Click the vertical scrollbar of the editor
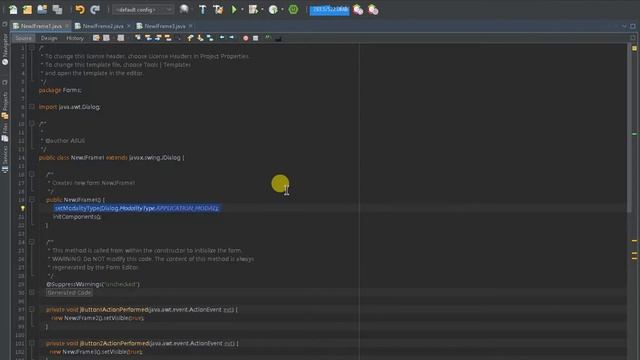Viewport: 640px width, 360px height. pyautogui.click(x=629, y=127)
